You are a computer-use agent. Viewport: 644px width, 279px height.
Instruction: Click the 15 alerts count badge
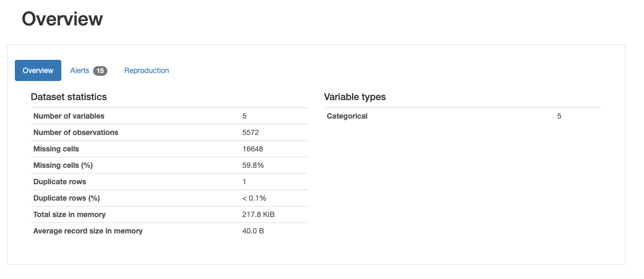(100, 71)
